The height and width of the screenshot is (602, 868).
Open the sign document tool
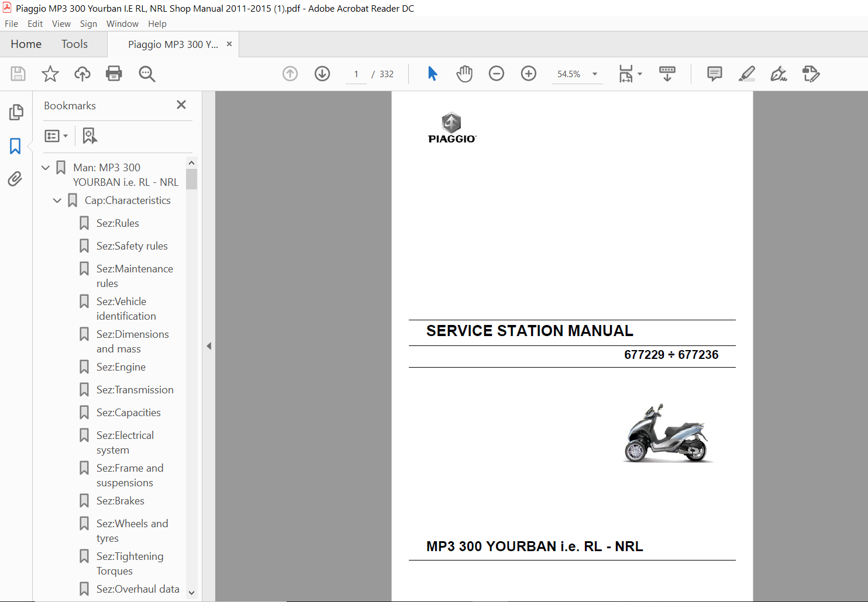point(779,74)
